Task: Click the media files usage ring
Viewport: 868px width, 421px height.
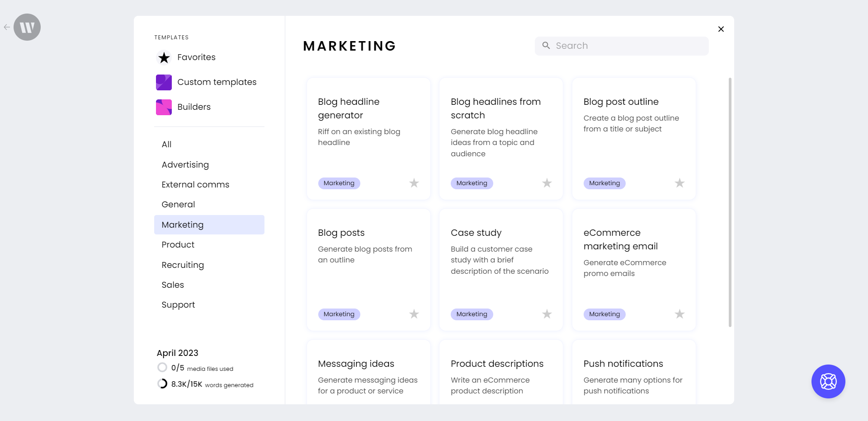Action: pos(162,367)
